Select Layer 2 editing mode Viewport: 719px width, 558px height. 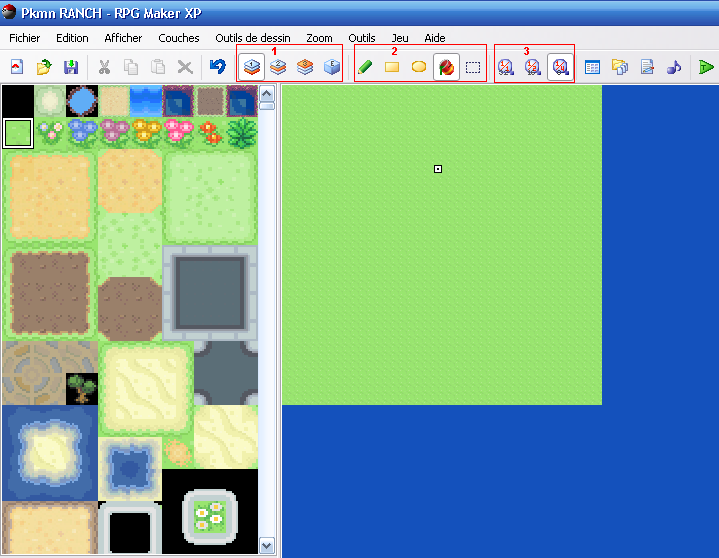pos(278,67)
